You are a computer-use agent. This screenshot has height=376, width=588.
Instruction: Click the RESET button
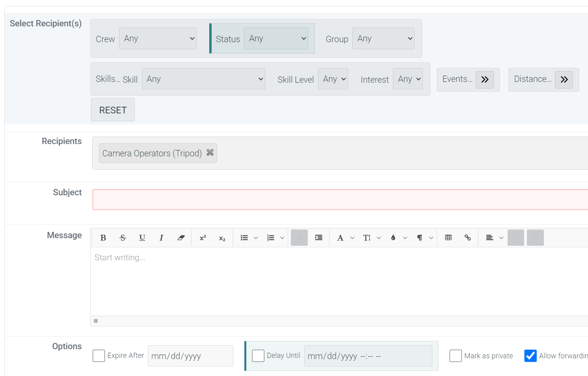point(113,110)
